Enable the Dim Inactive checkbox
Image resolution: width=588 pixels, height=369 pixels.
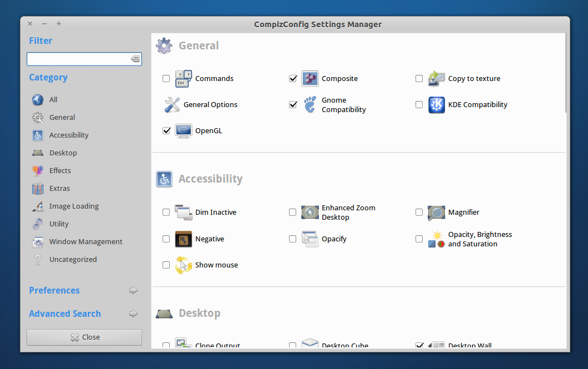[x=166, y=213]
